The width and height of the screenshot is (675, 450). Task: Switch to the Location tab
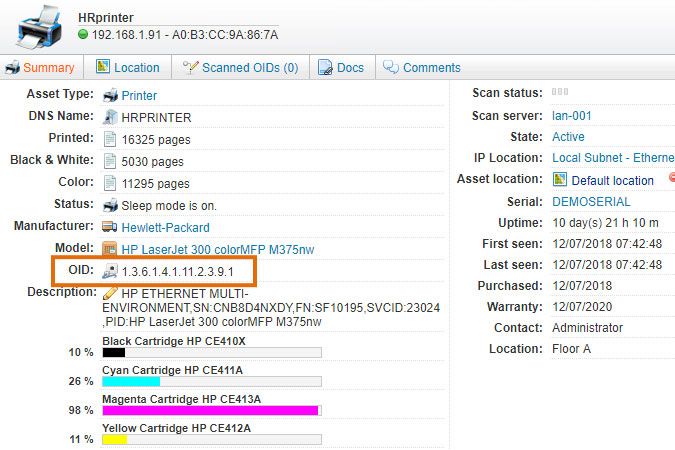pyautogui.click(x=127, y=68)
